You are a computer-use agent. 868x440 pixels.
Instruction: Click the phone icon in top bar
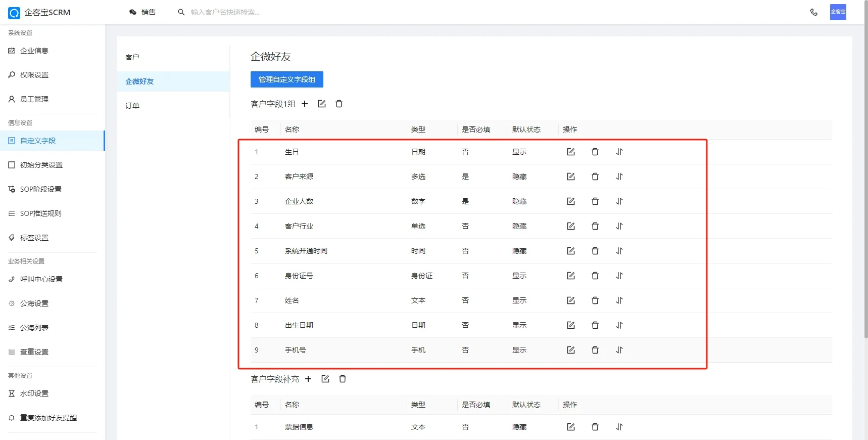pyautogui.click(x=814, y=12)
